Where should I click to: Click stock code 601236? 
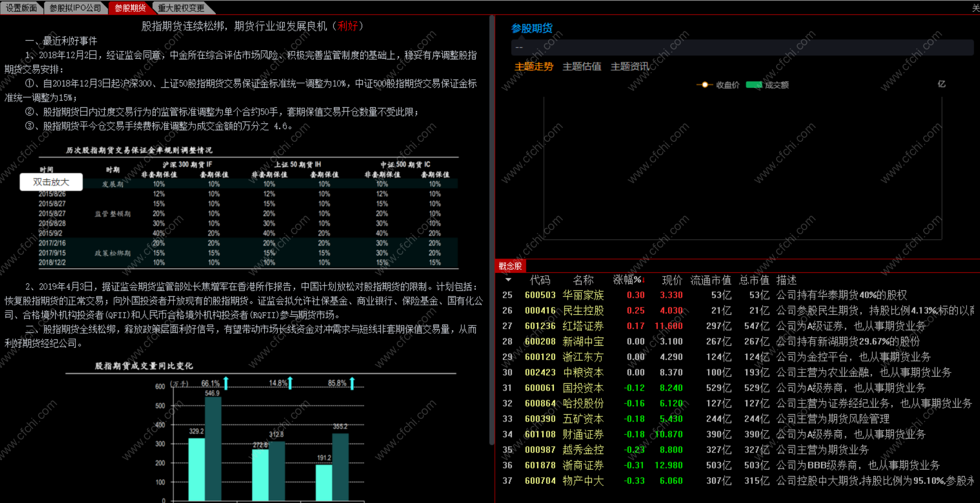coord(540,326)
